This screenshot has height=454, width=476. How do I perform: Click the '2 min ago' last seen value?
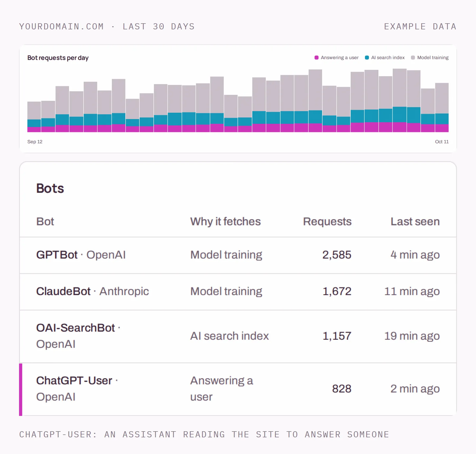point(415,389)
